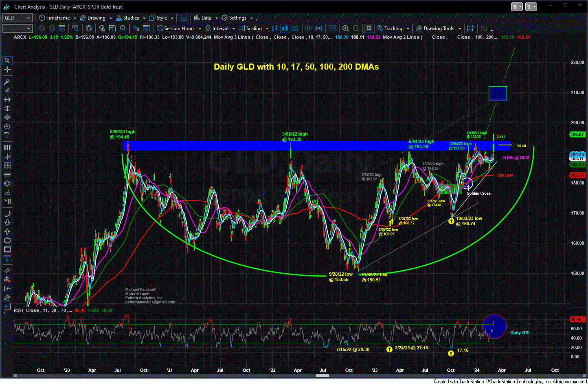Viewport: 588px width, 384px height.
Task: Click the Interval button
Action: (217, 29)
